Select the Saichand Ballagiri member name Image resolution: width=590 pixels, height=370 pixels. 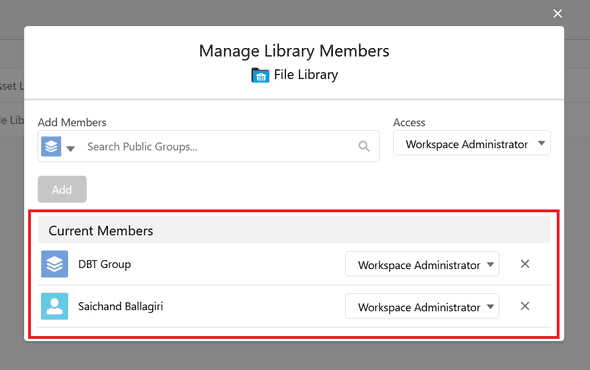[x=121, y=306]
